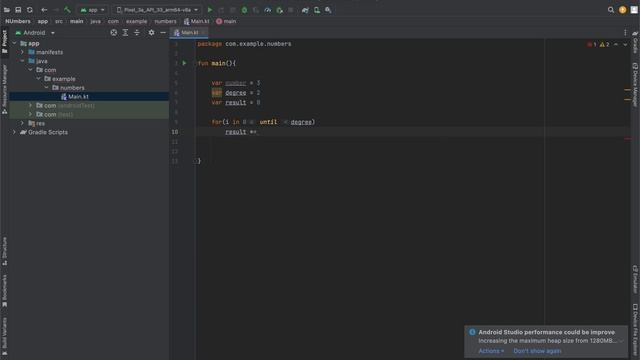This screenshot has width=640, height=360.
Task: Open Actions dropdown in performance notification
Action: (491, 351)
